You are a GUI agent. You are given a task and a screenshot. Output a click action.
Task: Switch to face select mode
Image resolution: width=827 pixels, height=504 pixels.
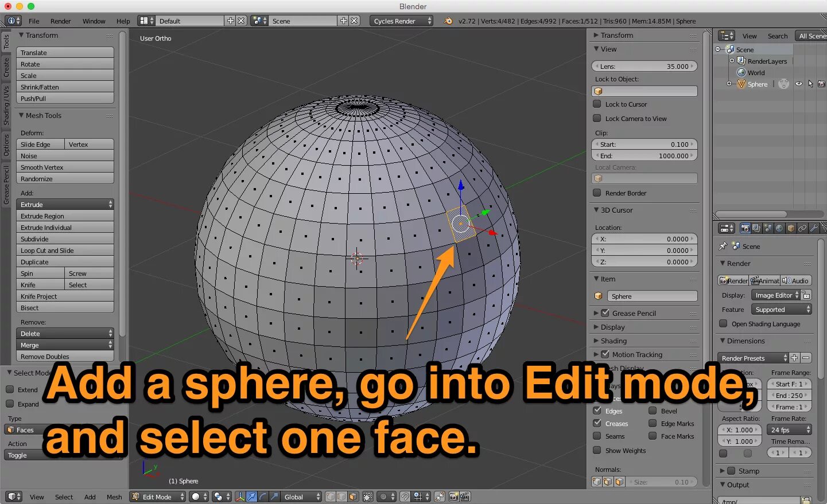pyautogui.click(x=353, y=497)
